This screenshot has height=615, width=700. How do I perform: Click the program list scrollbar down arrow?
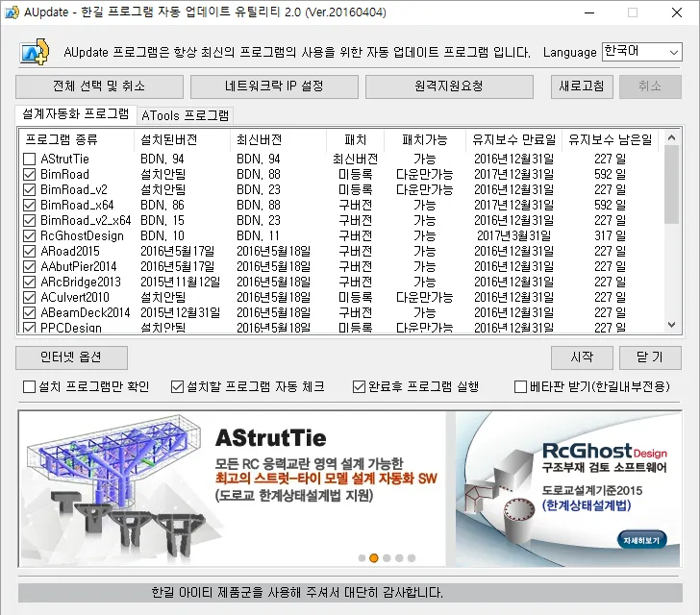pyautogui.click(x=671, y=325)
